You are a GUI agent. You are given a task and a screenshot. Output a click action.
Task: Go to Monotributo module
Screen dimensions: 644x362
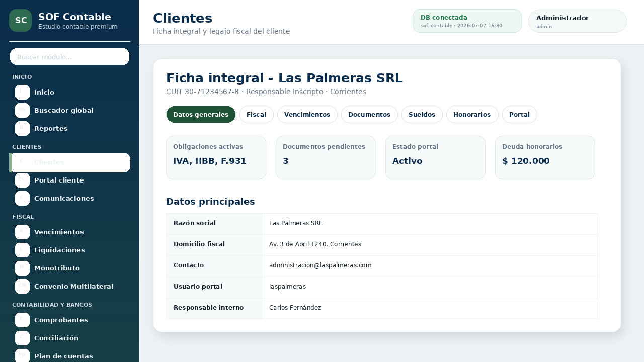70,268
